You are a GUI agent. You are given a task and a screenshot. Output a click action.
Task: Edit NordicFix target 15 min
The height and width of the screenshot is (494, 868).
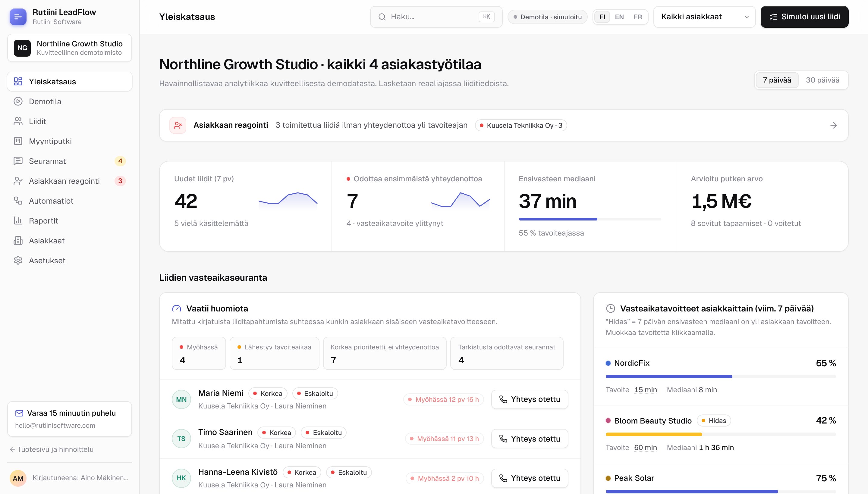(645, 390)
